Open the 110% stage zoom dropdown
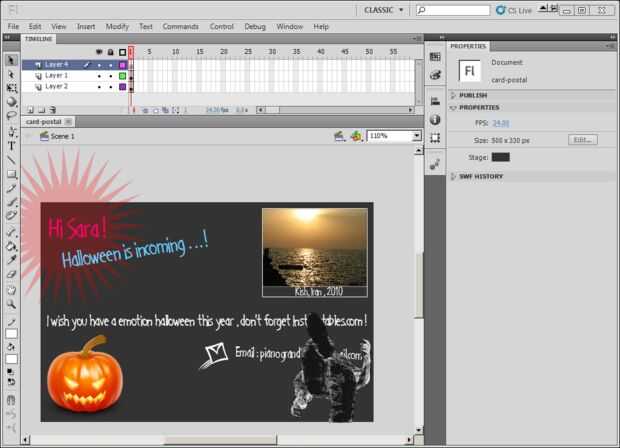This screenshot has height=448, width=620. tap(416, 136)
